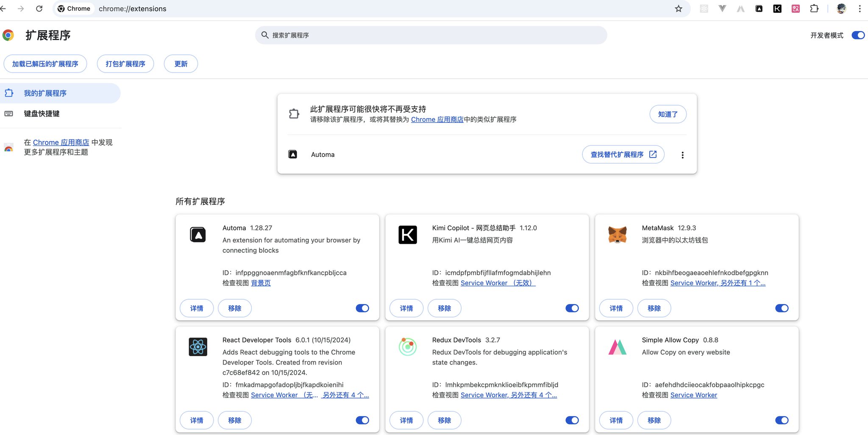
Task: Click the Kimi Copilot card icon
Action: tap(408, 234)
